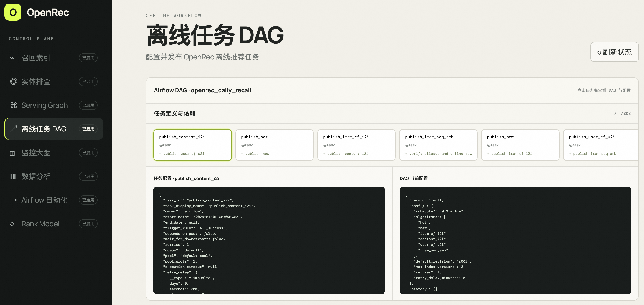Switch to Rank Model page

(x=54, y=224)
